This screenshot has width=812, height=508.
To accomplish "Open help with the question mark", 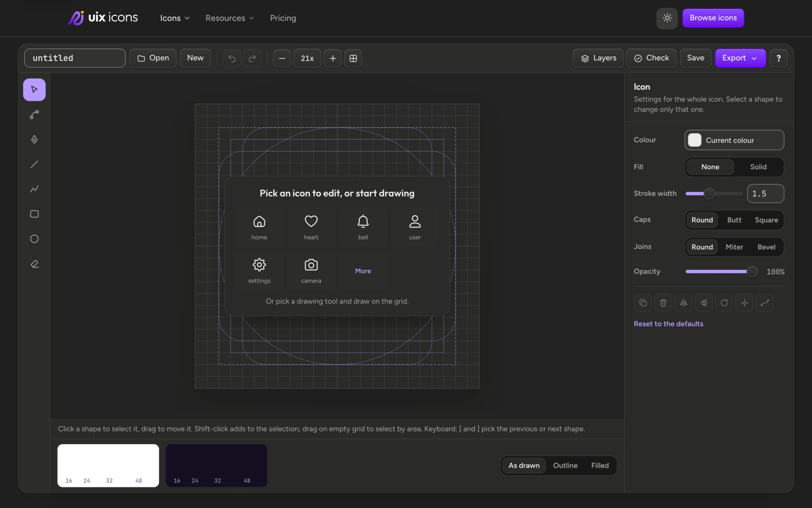I will [x=779, y=58].
